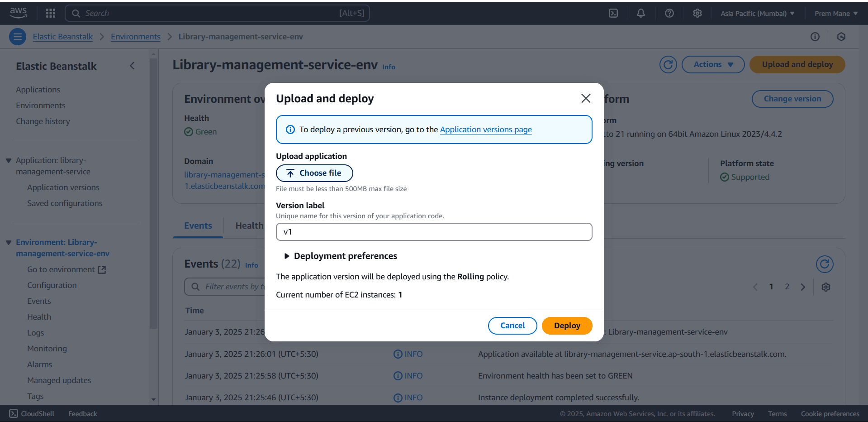Open the Prem Mane account dropdown
This screenshot has width=868, height=422.
[836, 13]
